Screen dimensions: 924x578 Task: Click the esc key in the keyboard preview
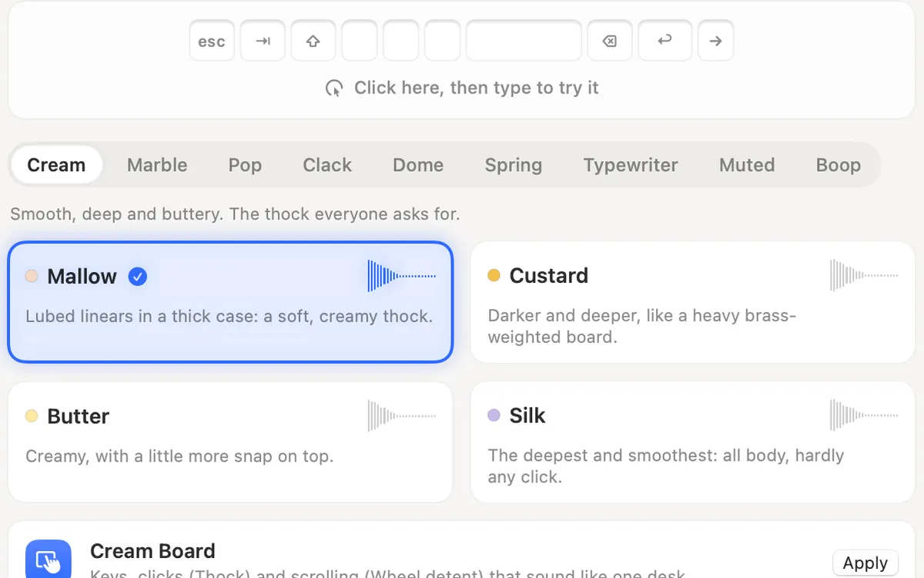pos(212,42)
